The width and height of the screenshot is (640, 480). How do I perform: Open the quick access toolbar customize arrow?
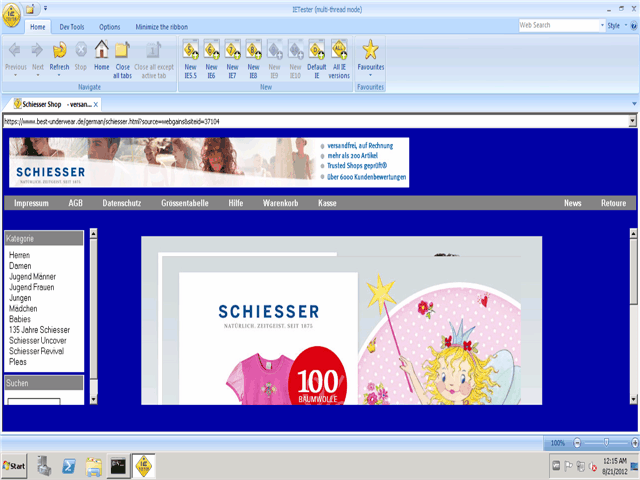[45, 8]
